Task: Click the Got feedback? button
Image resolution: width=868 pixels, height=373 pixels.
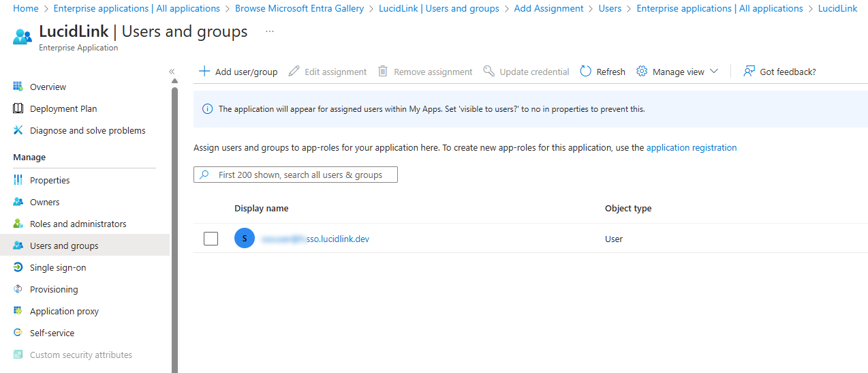Action: click(779, 72)
